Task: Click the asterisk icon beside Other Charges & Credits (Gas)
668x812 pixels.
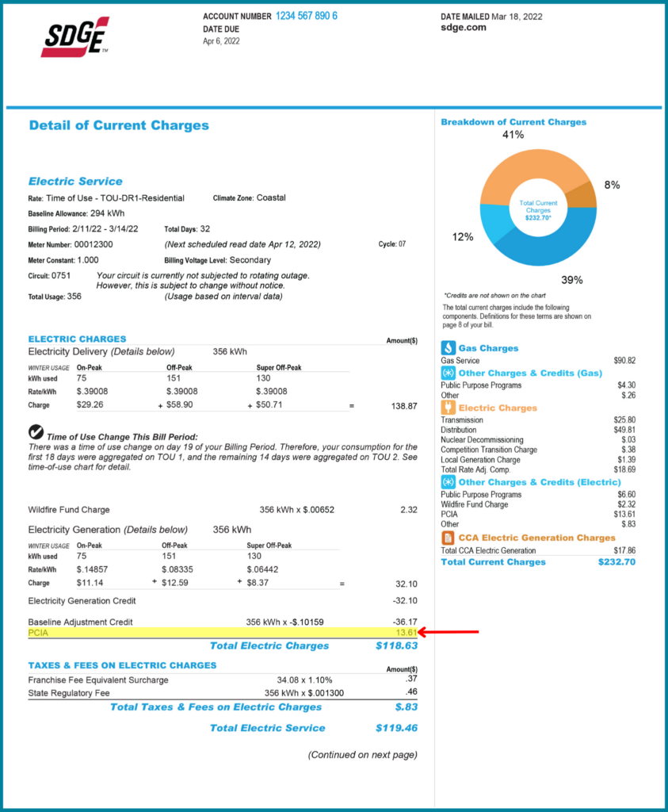Action: [449, 373]
